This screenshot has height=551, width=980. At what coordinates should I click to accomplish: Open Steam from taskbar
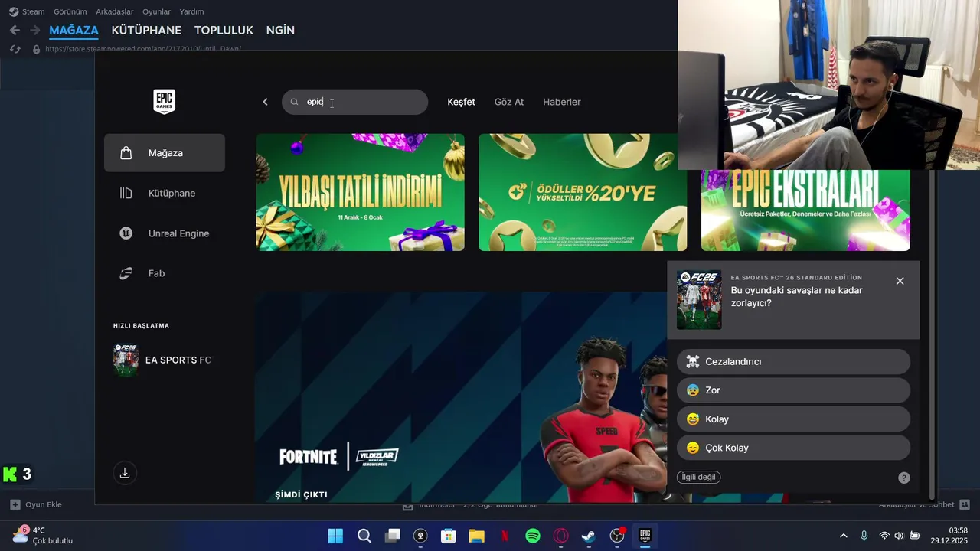tap(589, 536)
